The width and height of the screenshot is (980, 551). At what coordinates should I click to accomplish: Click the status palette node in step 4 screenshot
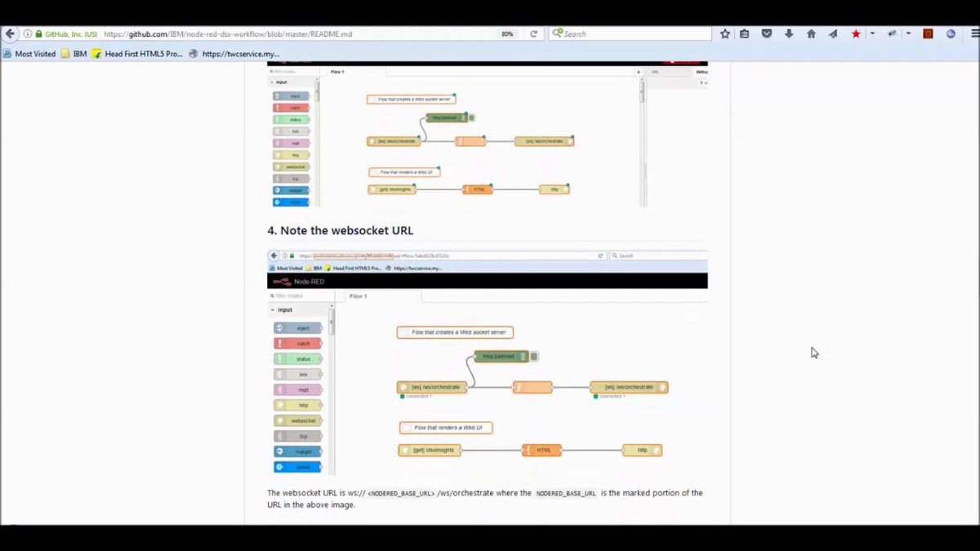click(298, 359)
